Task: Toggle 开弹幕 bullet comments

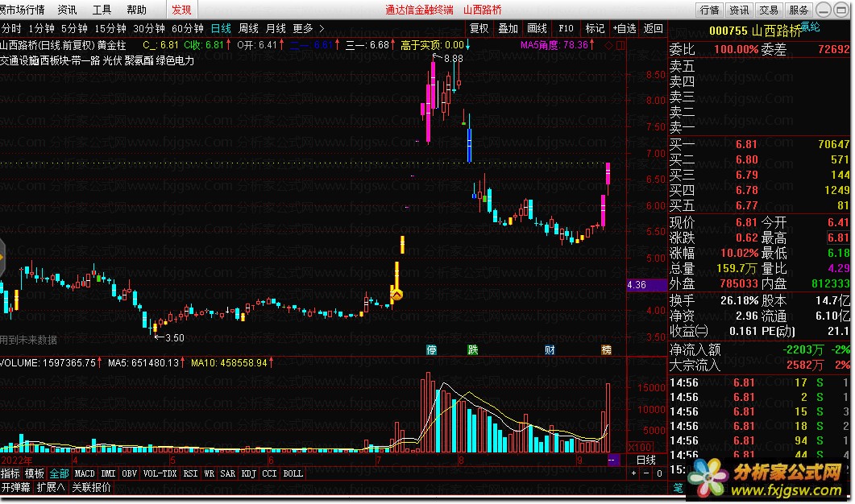Action: coord(16,487)
